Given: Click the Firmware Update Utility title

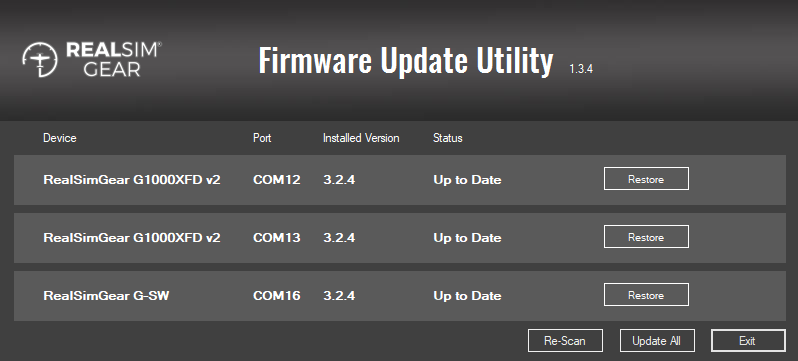Looking at the screenshot, I should [x=406, y=61].
